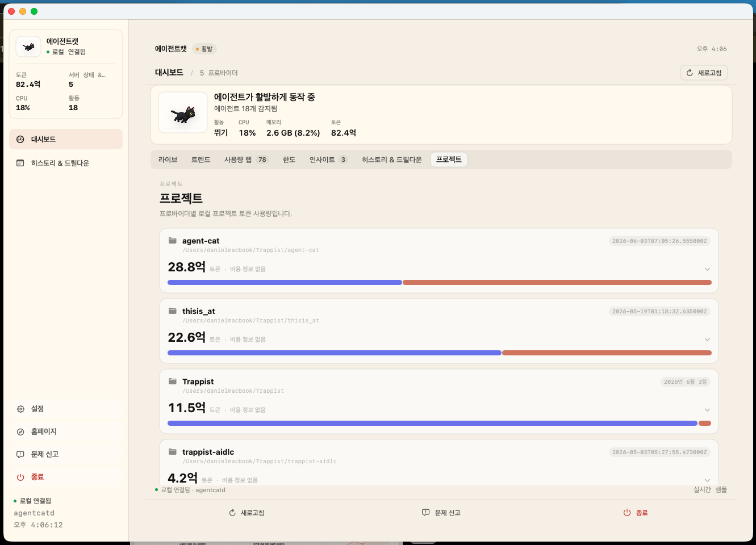Click the 홈페이지 compass icon
Image resolution: width=756 pixels, height=545 pixels.
(20, 431)
